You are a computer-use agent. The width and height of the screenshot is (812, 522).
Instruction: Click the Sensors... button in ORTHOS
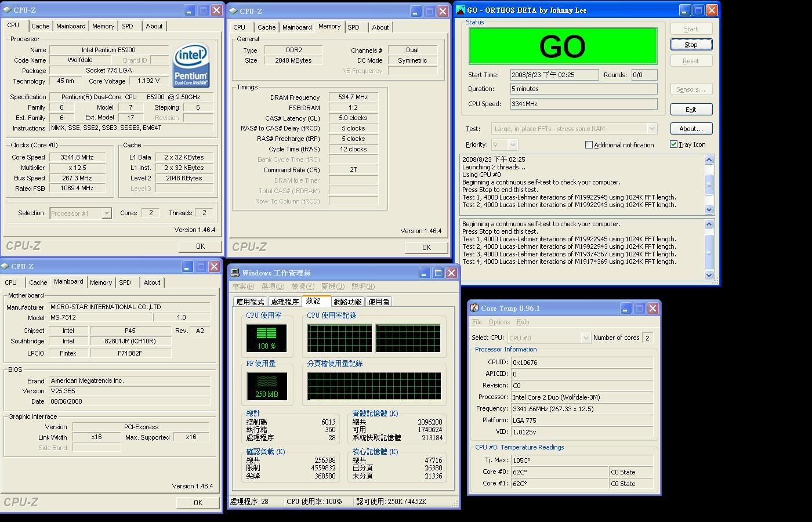pos(691,89)
